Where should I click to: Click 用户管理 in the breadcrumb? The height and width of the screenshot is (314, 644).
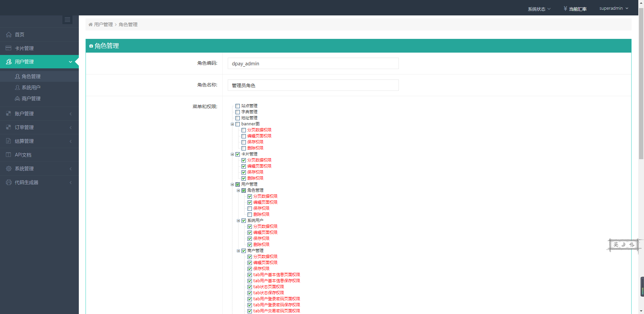[x=103, y=24]
